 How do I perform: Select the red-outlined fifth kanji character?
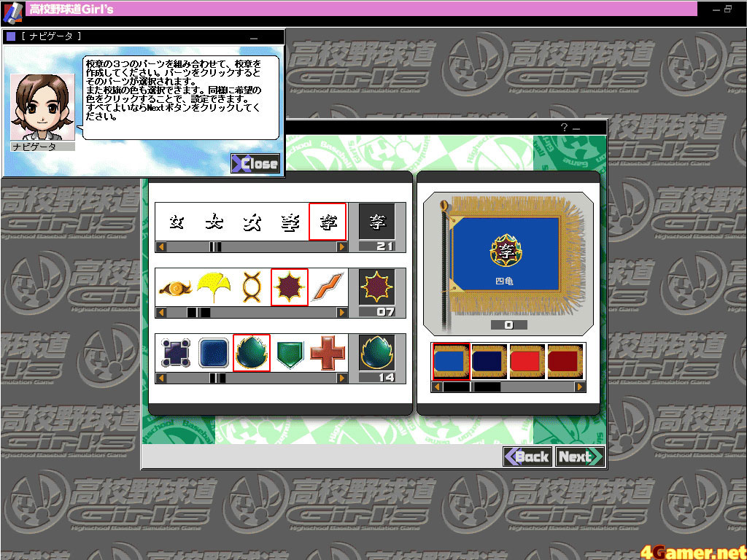click(x=328, y=222)
